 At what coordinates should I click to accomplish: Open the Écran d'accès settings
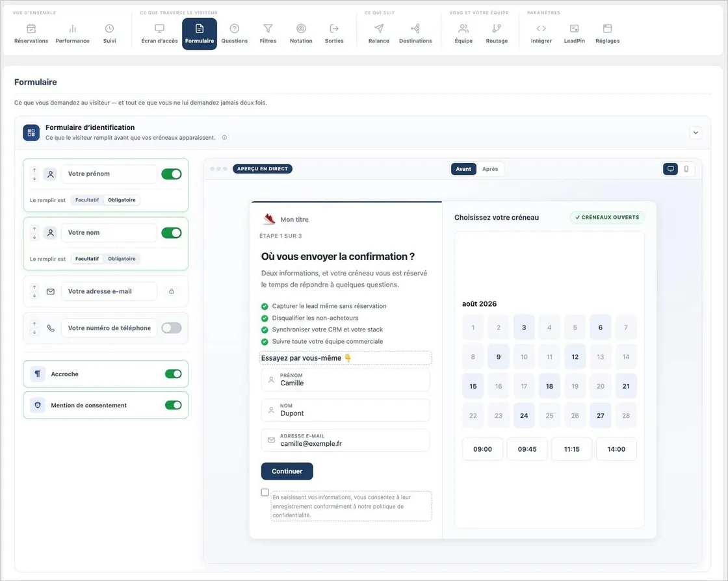pos(159,34)
